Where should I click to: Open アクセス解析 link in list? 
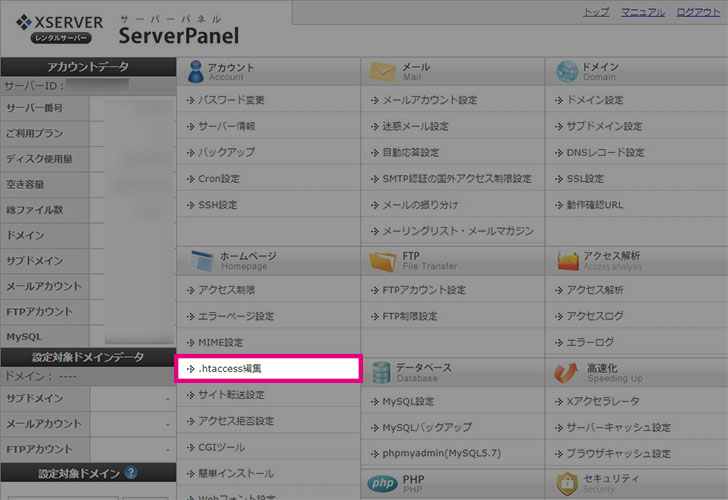tap(595, 290)
